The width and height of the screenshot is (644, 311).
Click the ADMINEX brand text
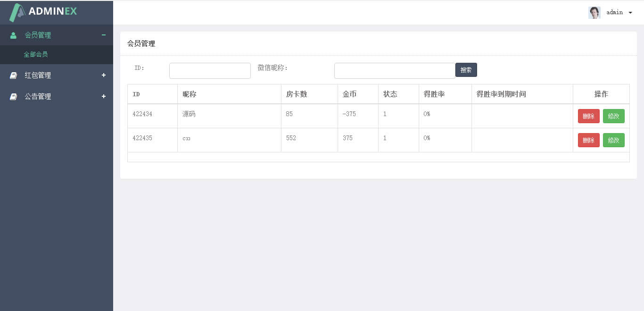click(53, 11)
